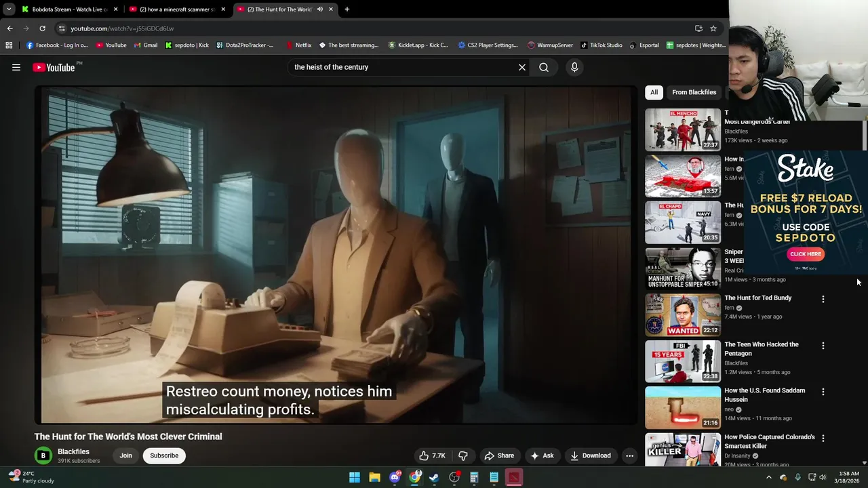Open the Blackfiles channel avatar

coord(43,455)
